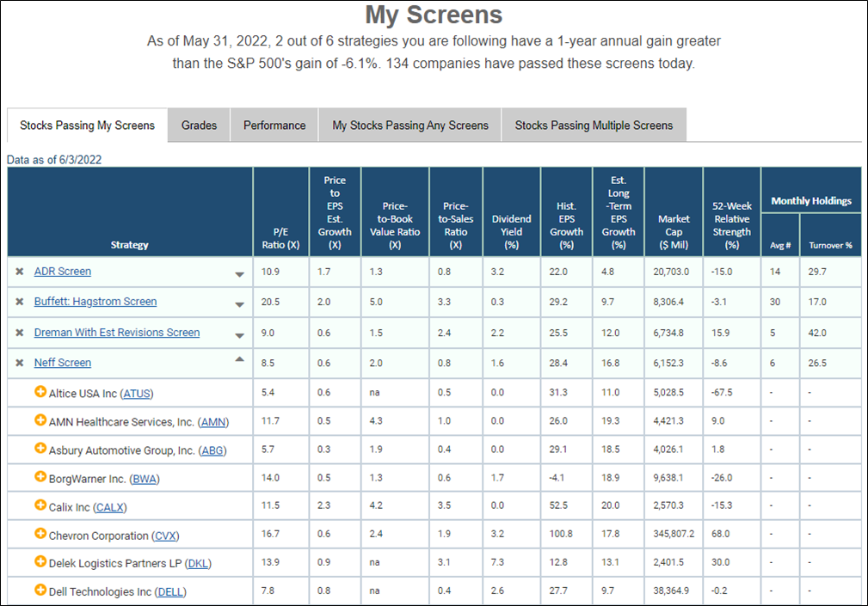Open the ATUS ticker link
The height and width of the screenshot is (606, 868).
coord(137,394)
